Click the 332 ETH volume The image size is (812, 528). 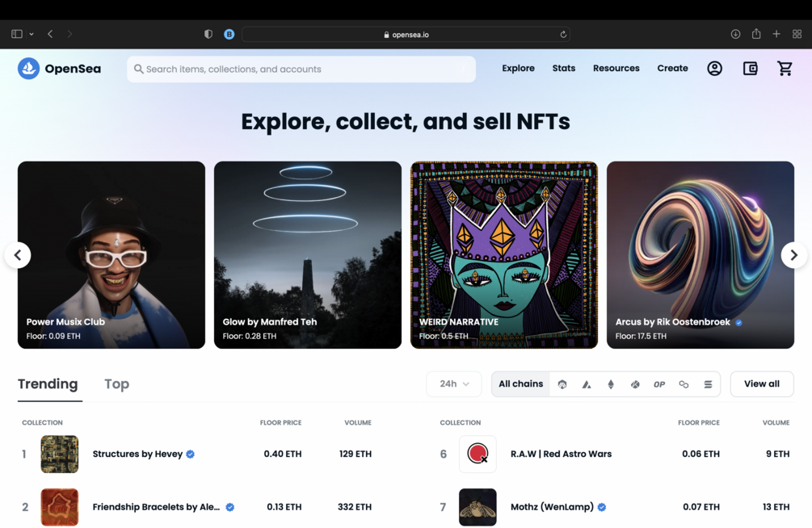[355, 507]
